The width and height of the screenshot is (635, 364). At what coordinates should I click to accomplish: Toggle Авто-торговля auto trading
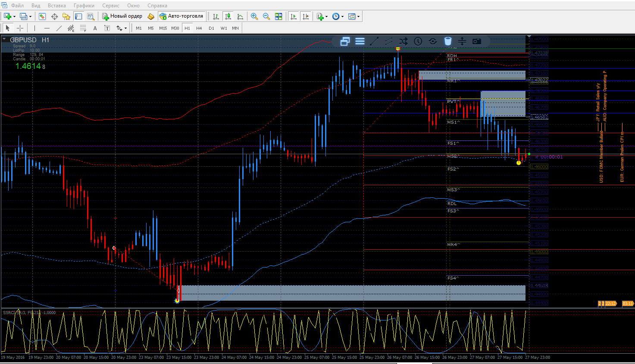click(181, 16)
